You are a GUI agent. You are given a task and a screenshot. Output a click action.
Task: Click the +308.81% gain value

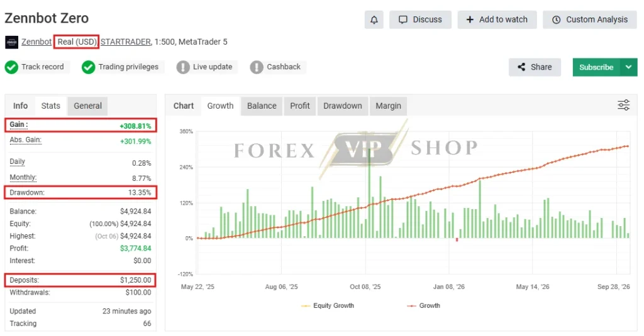click(x=135, y=126)
